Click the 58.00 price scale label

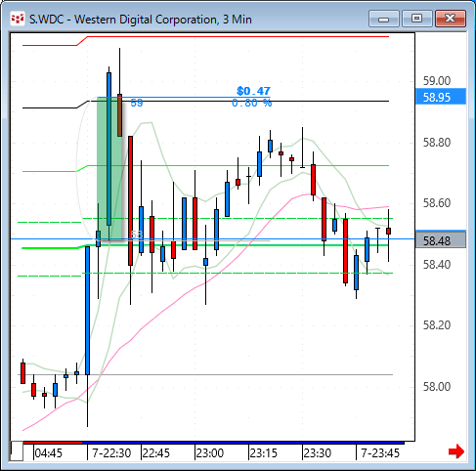437,387
